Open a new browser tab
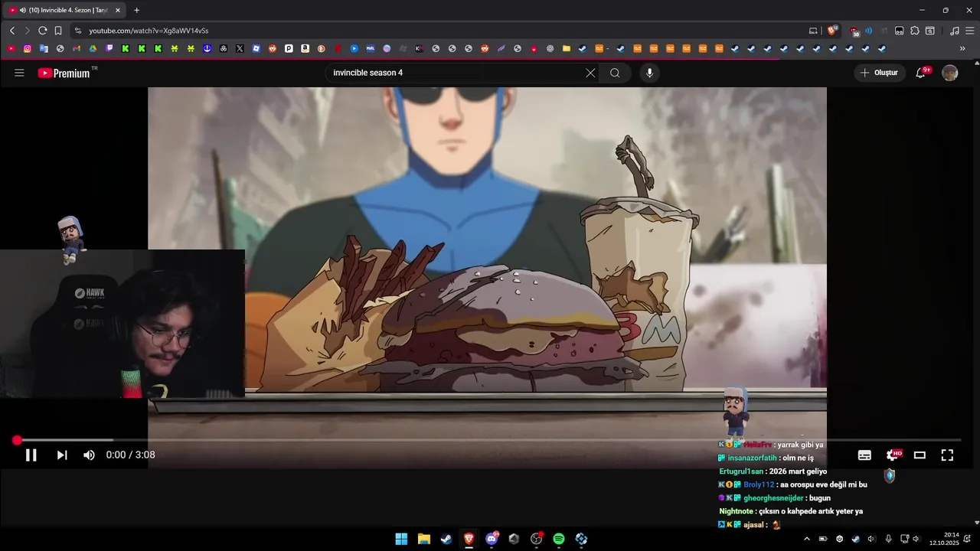The height and width of the screenshot is (551, 980). (136, 10)
